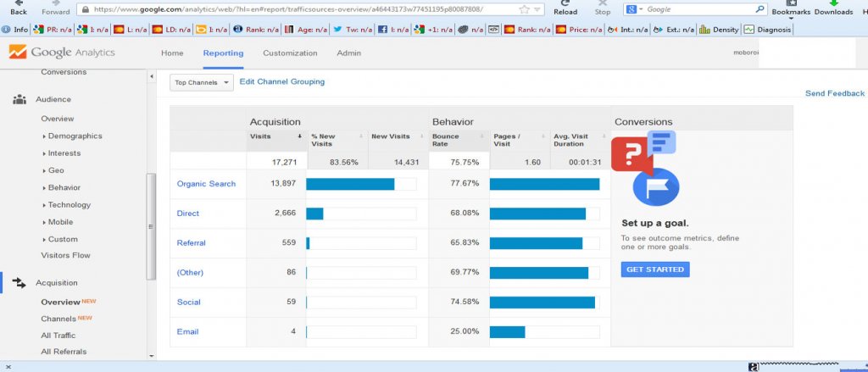Viewport: 868px width, 372px height.
Task: Click the Density toolbar item
Action: 719,30
